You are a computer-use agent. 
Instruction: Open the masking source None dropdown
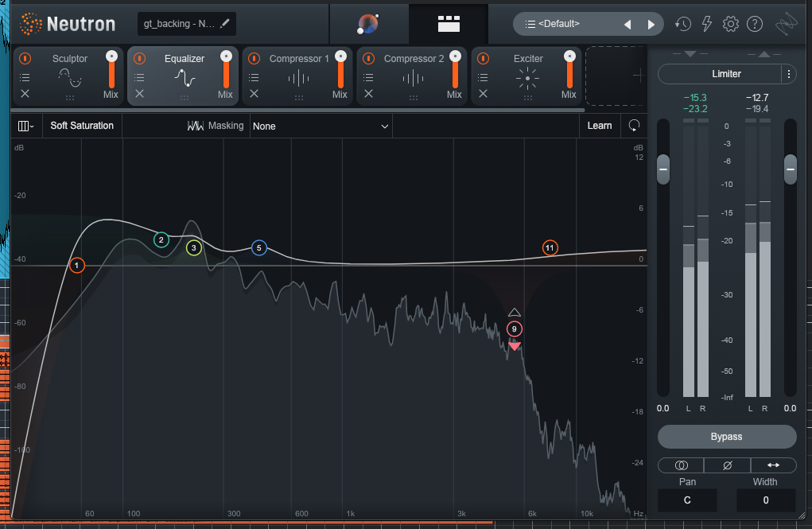click(x=321, y=126)
